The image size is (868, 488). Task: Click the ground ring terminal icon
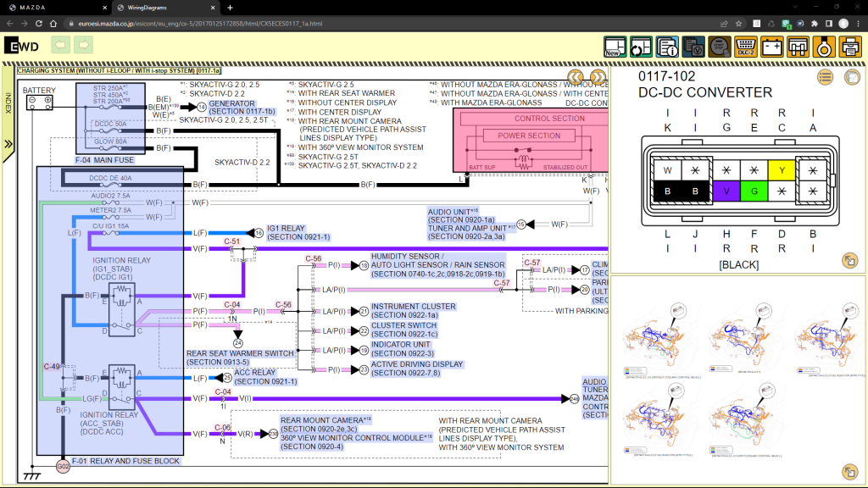pos(824,46)
